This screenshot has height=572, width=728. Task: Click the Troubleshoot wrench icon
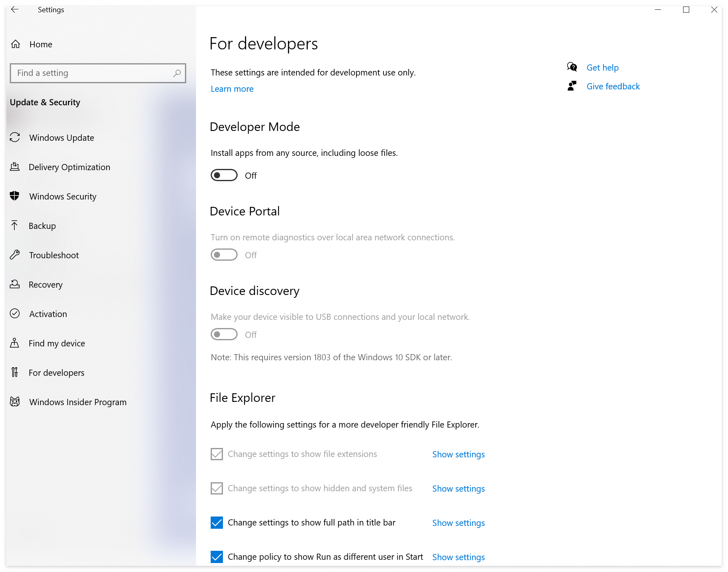[x=15, y=255]
